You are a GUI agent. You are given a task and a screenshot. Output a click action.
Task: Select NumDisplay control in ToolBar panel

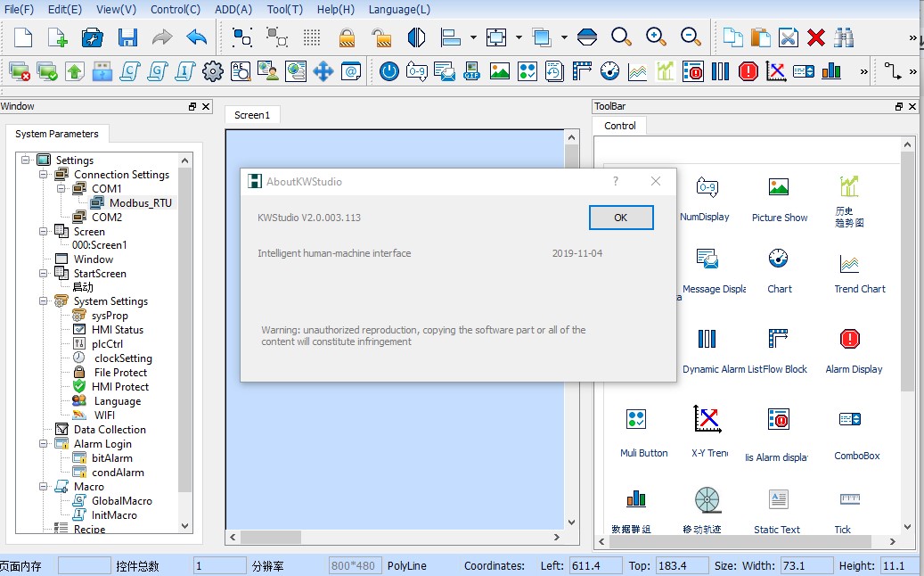coord(705,199)
